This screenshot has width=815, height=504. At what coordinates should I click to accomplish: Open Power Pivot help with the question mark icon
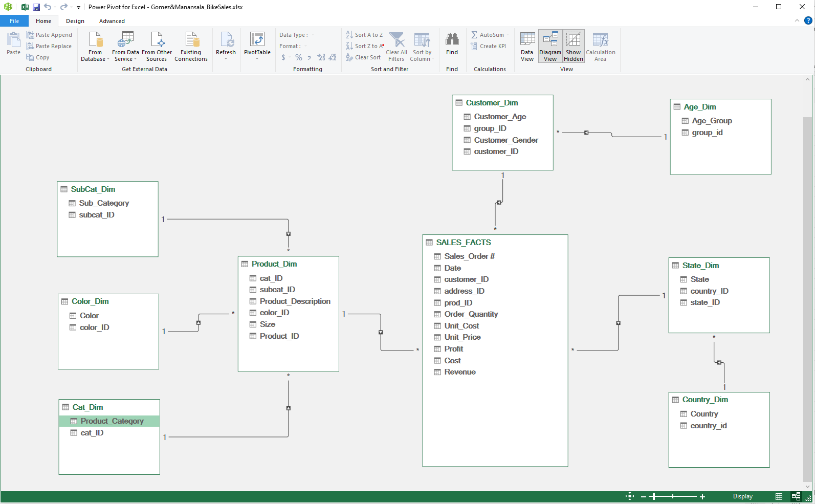click(x=808, y=21)
